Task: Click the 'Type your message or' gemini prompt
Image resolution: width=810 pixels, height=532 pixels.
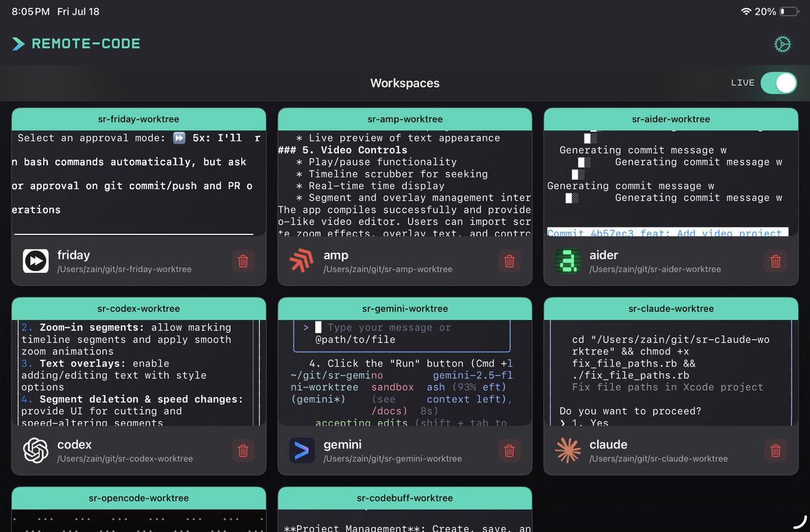Action: coord(389,327)
